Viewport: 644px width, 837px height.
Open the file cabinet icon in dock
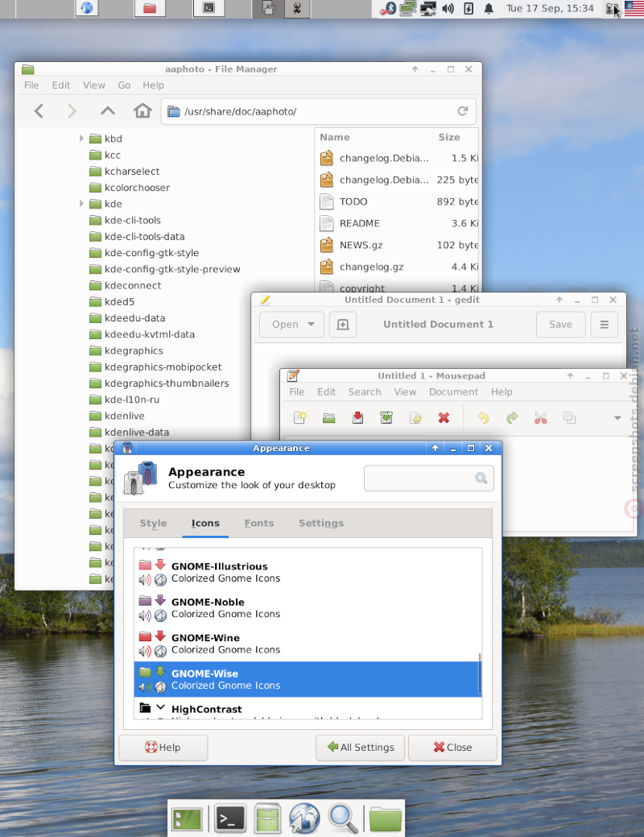[x=266, y=818]
